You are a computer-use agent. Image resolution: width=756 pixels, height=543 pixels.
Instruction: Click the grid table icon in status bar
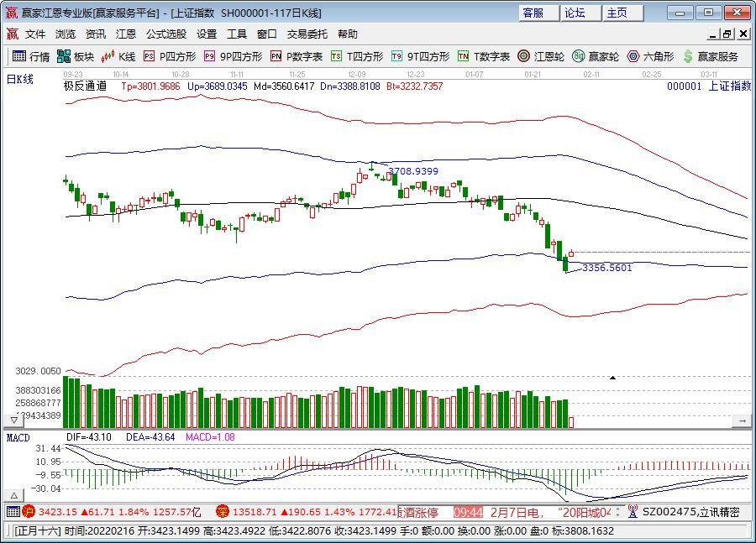point(13,511)
